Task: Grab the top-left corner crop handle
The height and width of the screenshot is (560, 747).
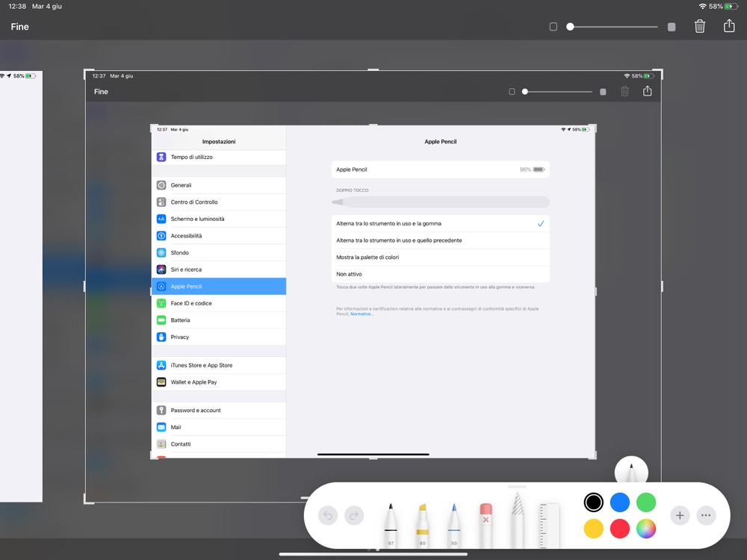Action: click(x=87, y=73)
